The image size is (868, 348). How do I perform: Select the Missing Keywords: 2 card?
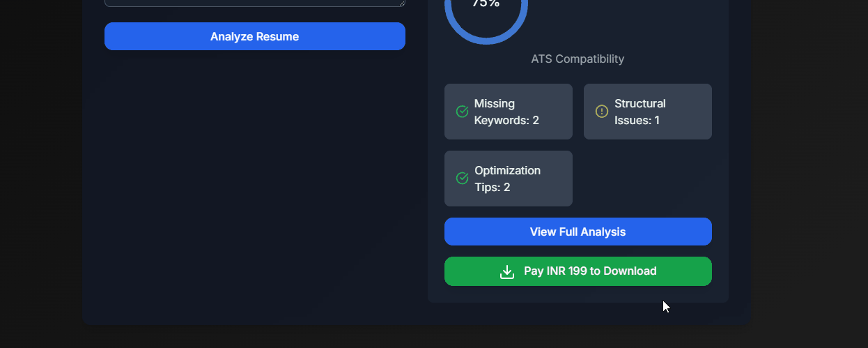tap(509, 112)
